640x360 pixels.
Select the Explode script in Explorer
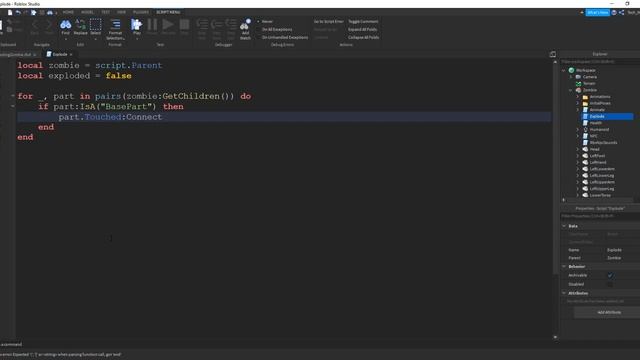(x=607, y=116)
